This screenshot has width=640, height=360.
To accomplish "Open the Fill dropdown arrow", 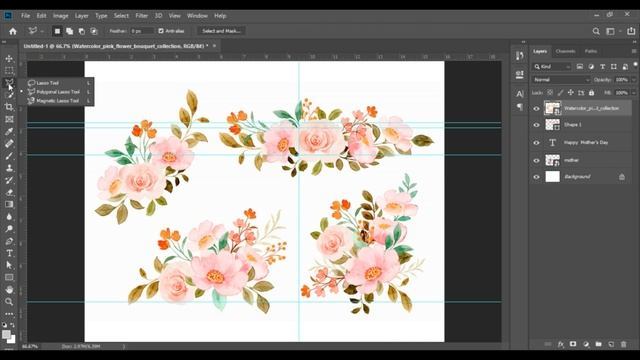I will (634, 93).
